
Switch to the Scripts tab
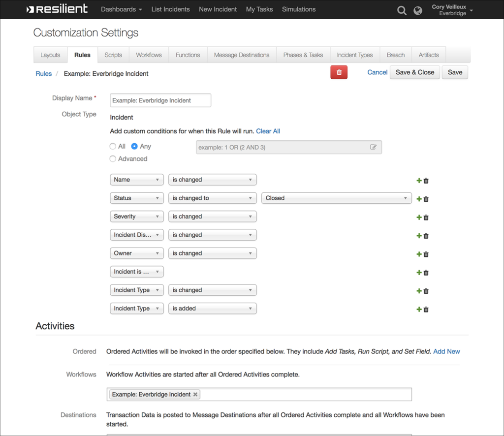(x=113, y=55)
